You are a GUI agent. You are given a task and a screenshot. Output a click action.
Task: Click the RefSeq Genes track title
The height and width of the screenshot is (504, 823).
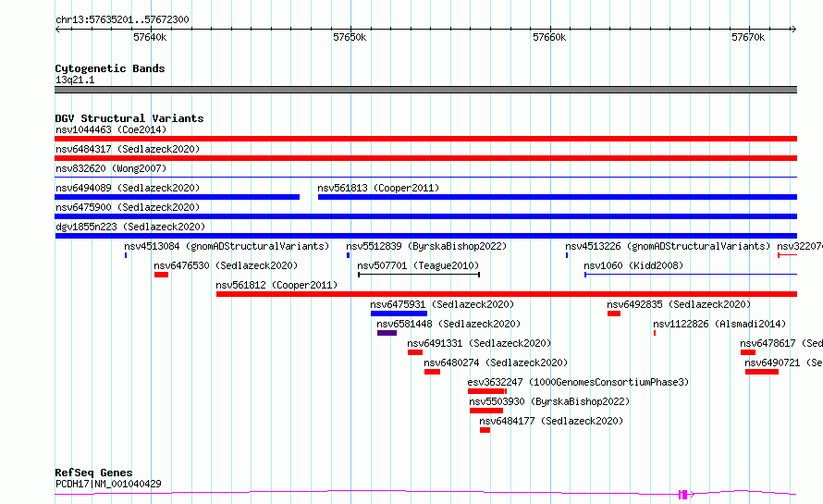[93, 473]
